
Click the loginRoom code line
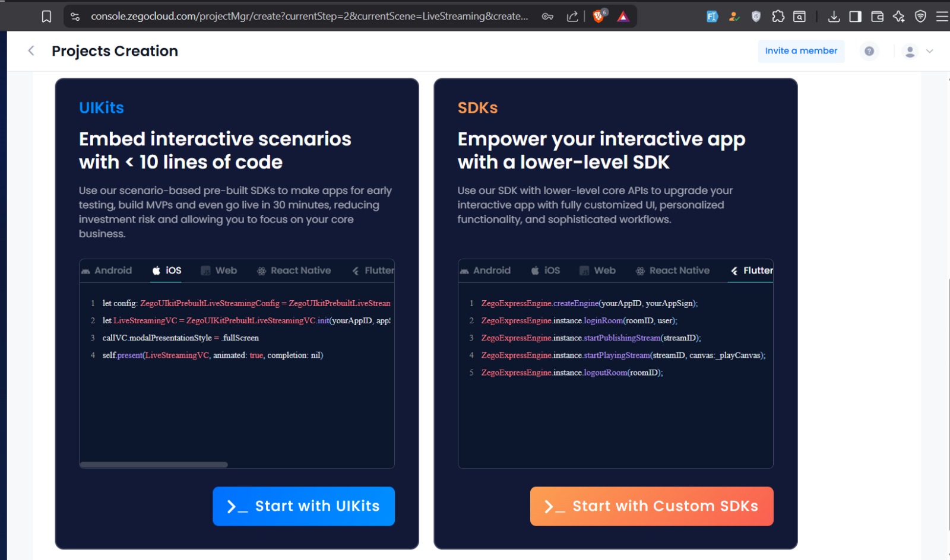click(579, 320)
